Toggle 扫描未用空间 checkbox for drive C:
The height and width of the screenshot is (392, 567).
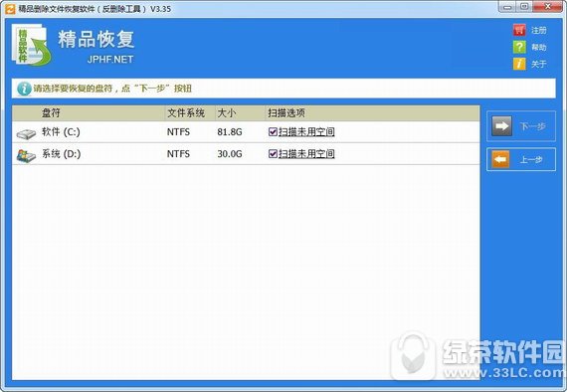(273, 132)
